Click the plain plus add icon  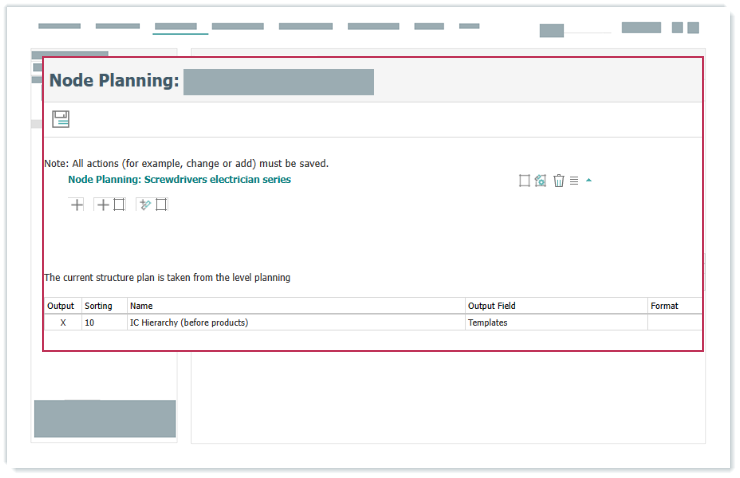77,205
